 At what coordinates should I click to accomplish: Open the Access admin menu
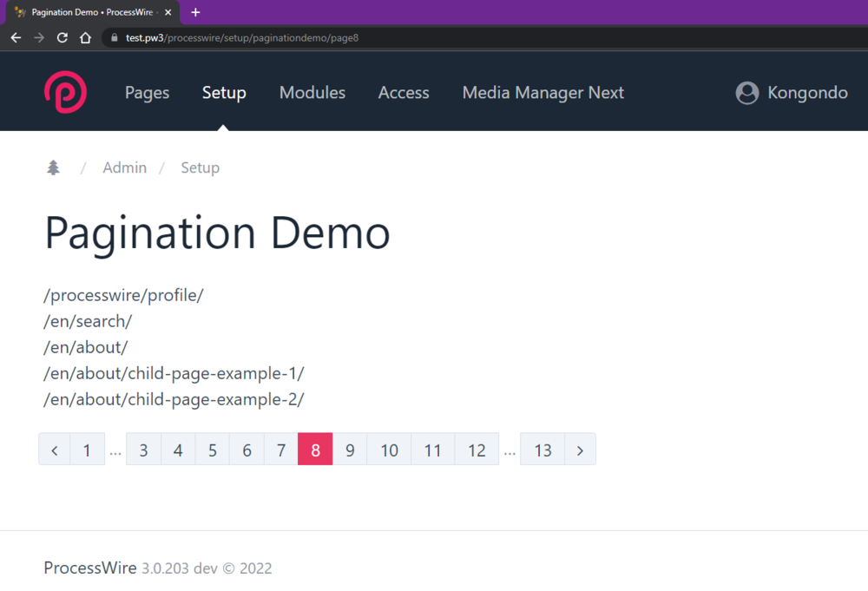[x=403, y=92]
